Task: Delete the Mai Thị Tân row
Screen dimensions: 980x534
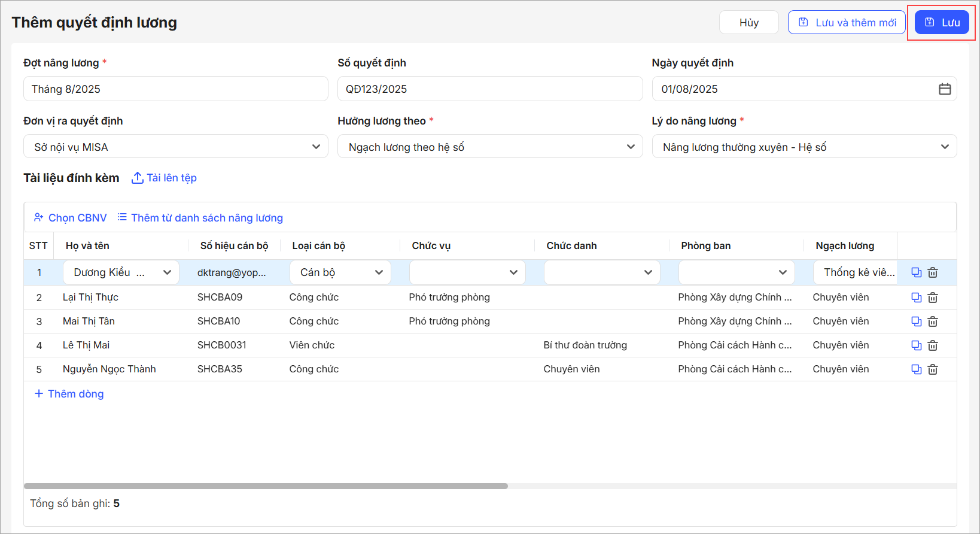Action: (x=933, y=321)
